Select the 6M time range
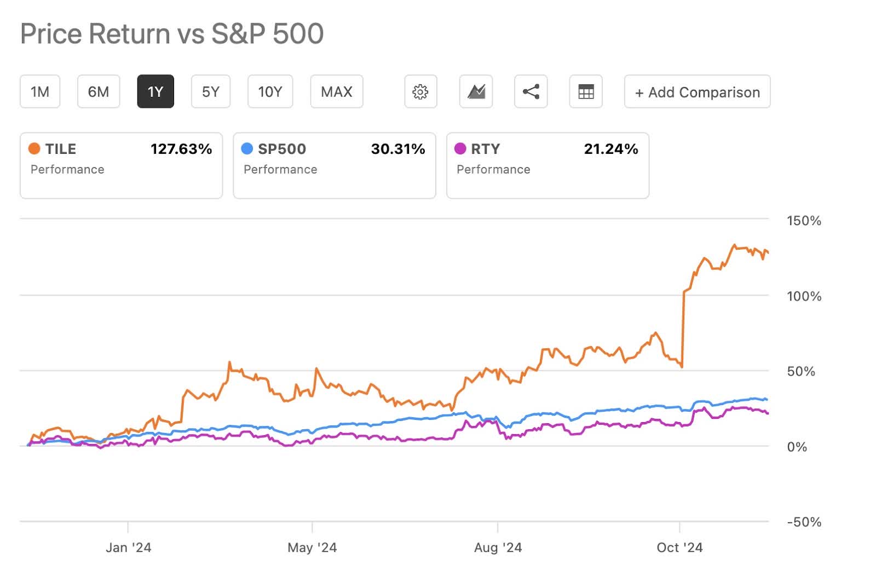Viewport: 876px width, 588px height. pos(99,91)
